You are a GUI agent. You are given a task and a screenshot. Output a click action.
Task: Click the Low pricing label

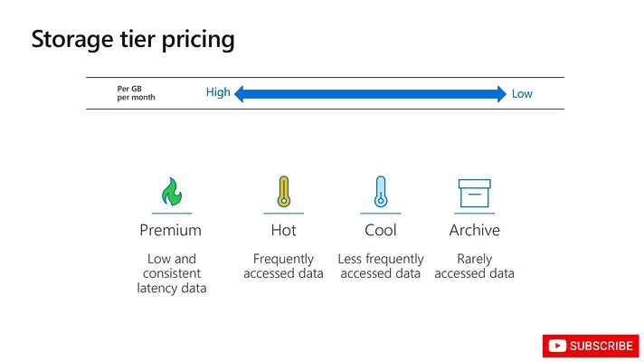pyautogui.click(x=522, y=93)
